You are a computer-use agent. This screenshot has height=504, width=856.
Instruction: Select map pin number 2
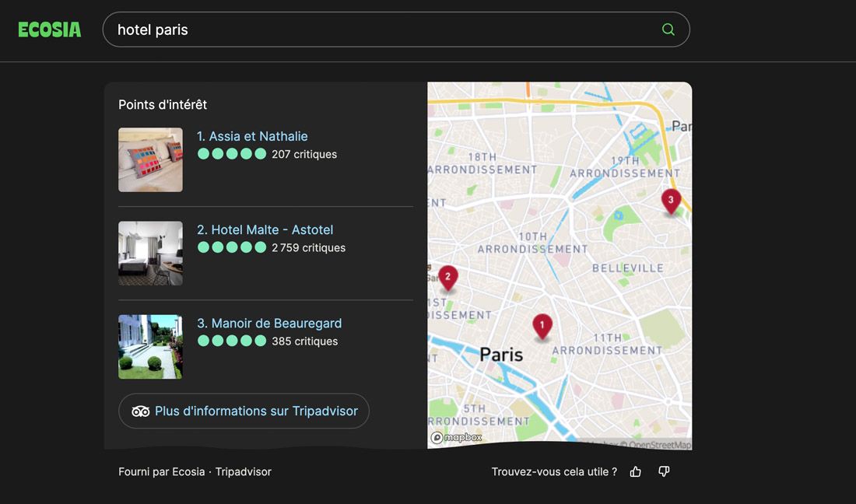tap(448, 278)
